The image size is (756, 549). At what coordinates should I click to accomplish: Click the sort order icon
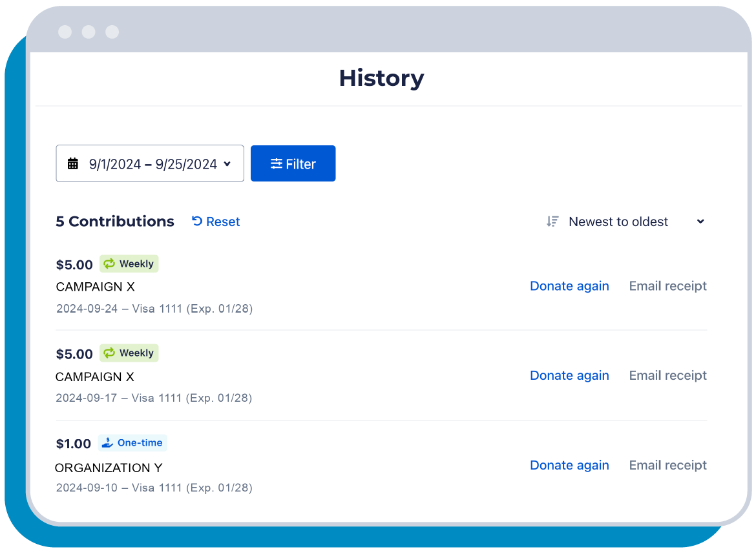click(552, 222)
